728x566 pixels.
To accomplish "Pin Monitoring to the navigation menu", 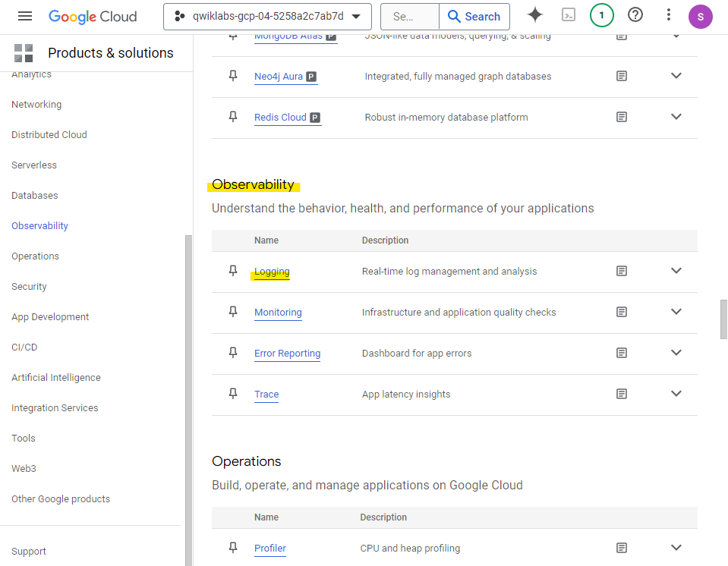I will click(233, 312).
